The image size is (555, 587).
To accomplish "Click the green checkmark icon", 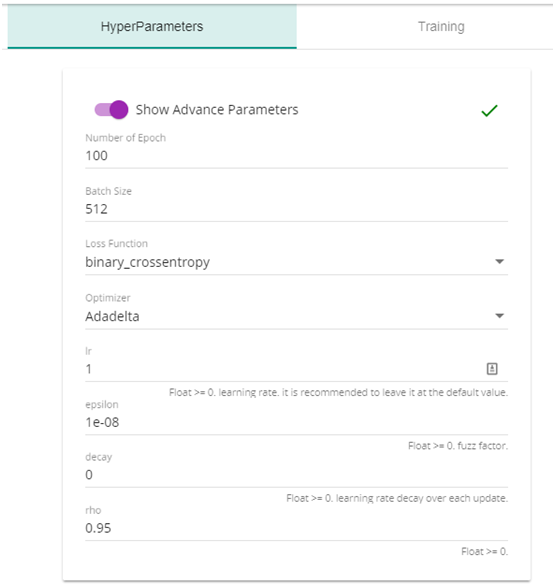I will [489, 110].
